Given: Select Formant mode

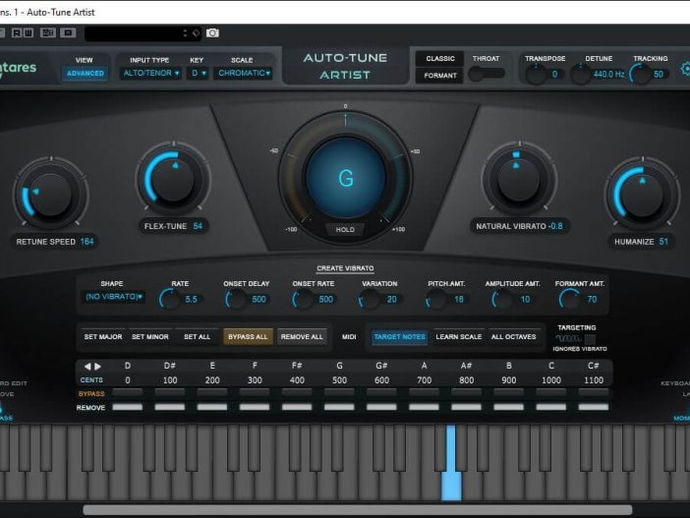Looking at the screenshot, I should click(440, 76).
